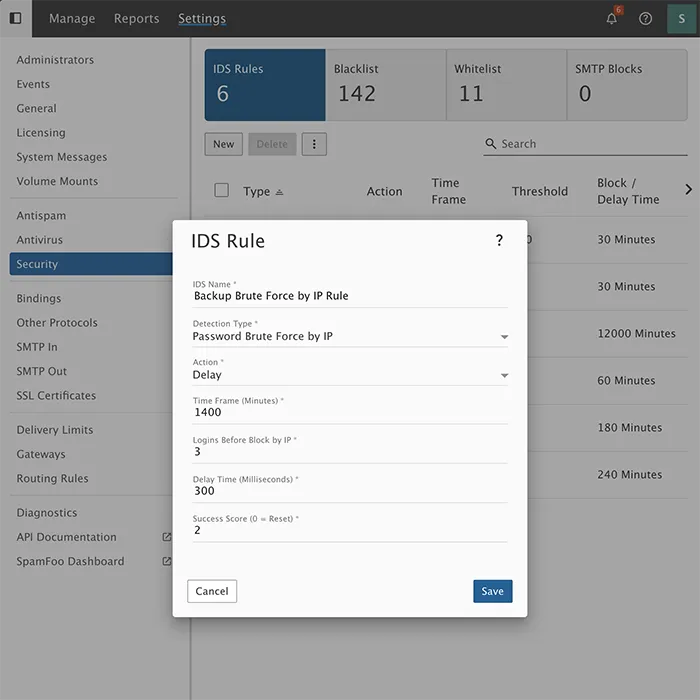Click the question mark in IDS Rule dialog

click(499, 241)
